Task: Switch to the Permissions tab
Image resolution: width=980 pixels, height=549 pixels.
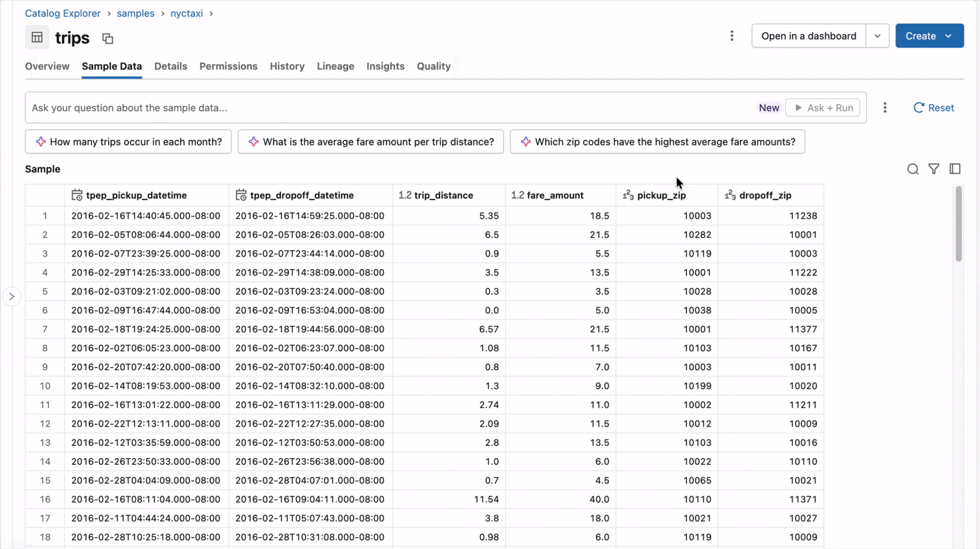Action: [x=228, y=66]
